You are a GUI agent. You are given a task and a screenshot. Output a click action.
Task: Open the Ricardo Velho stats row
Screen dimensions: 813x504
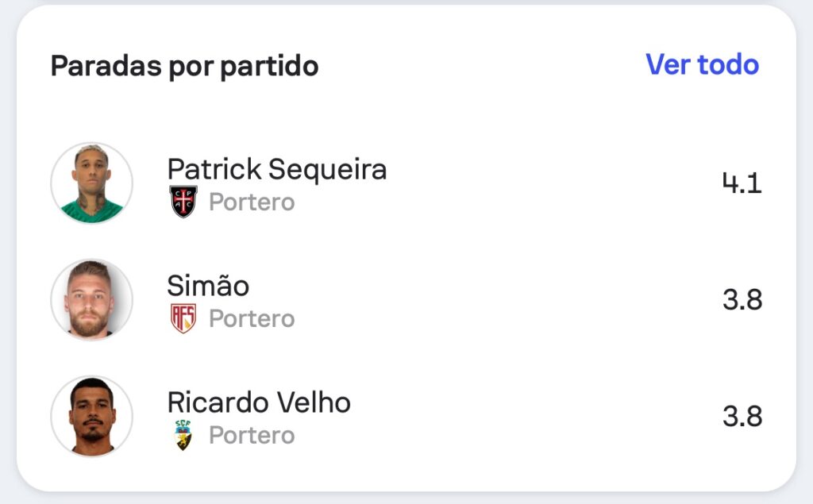406,417
